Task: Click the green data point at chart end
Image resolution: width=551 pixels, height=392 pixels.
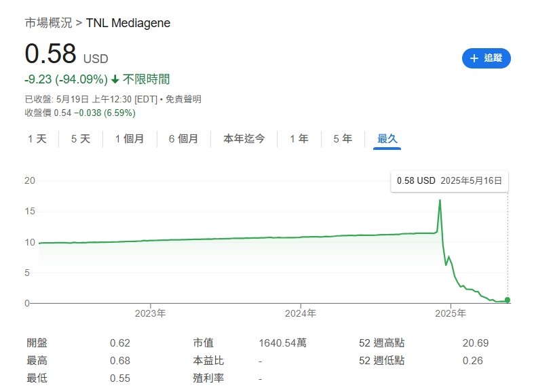Action: coord(508,300)
